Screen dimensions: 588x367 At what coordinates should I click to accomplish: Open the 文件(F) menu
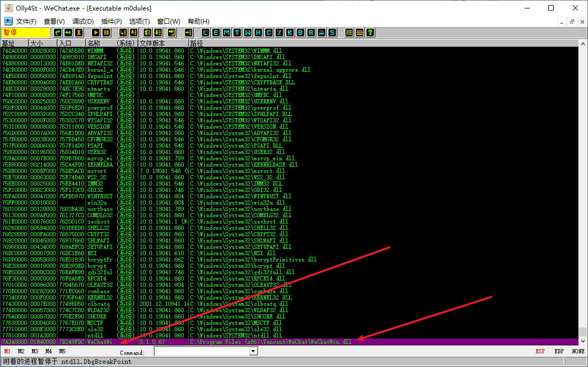[26, 21]
